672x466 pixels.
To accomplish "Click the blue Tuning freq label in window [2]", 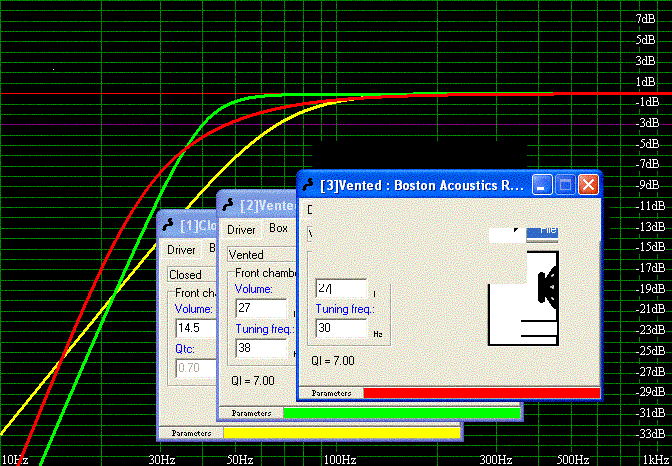I will click(265, 329).
